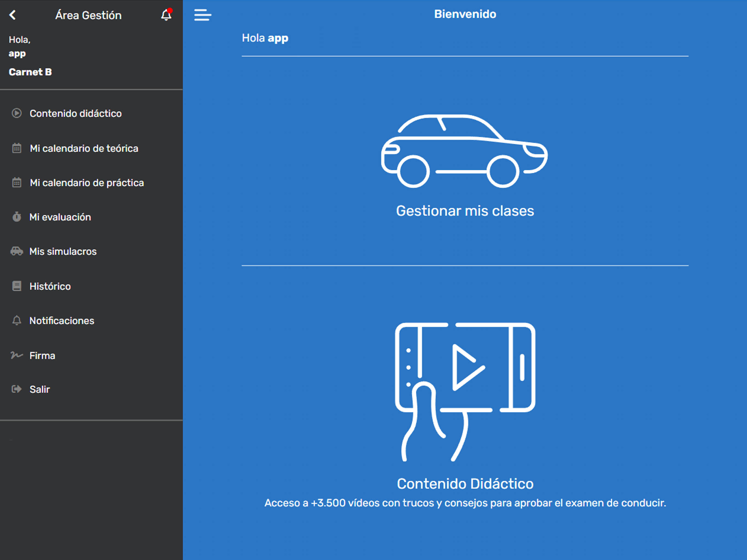Click the bell icon beside Notificaciones
This screenshot has width=747, height=560.
[x=17, y=320]
